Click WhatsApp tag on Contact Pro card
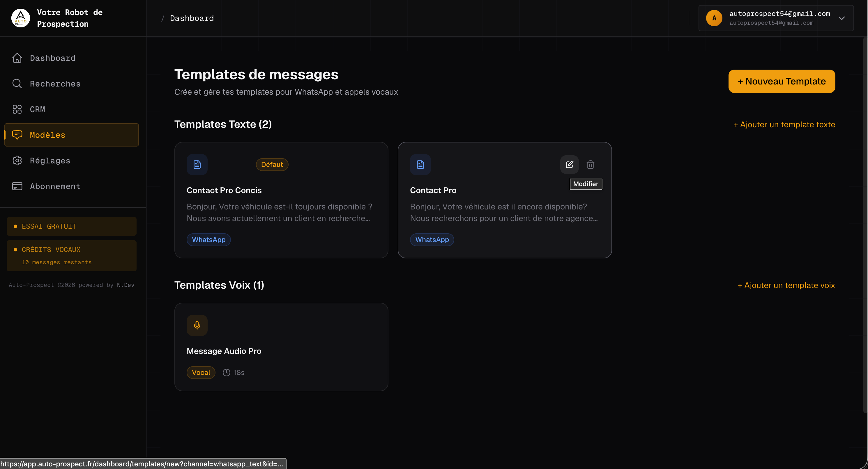The image size is (868, 469). click(x=432, y=240)
